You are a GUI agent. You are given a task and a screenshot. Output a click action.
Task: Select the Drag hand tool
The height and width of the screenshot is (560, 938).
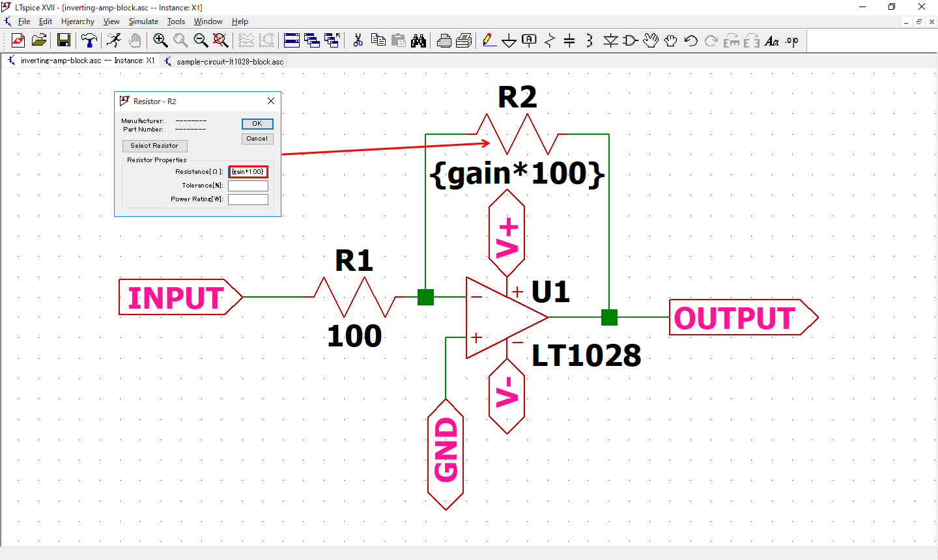click(x=670, y=40)
